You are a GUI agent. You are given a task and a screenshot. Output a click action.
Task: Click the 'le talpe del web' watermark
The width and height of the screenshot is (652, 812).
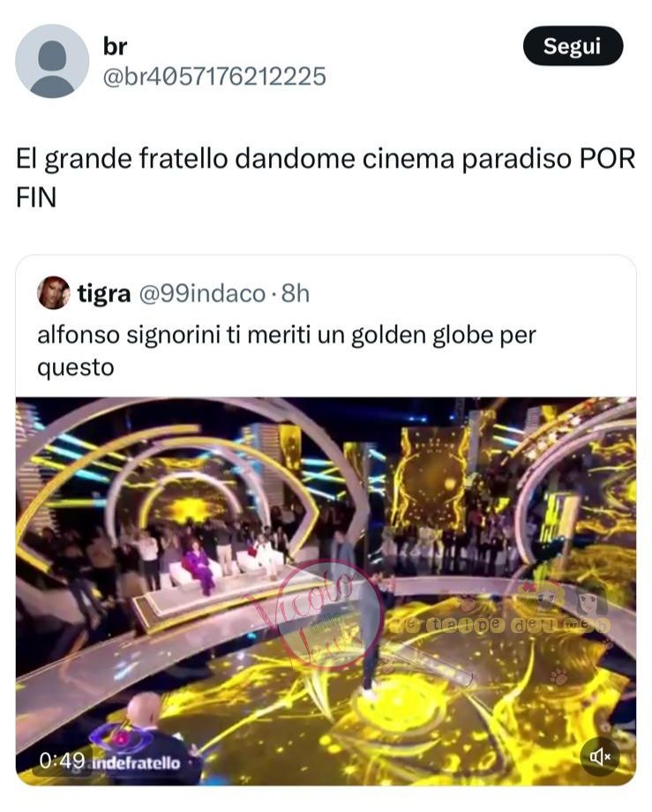coord(501,626)
